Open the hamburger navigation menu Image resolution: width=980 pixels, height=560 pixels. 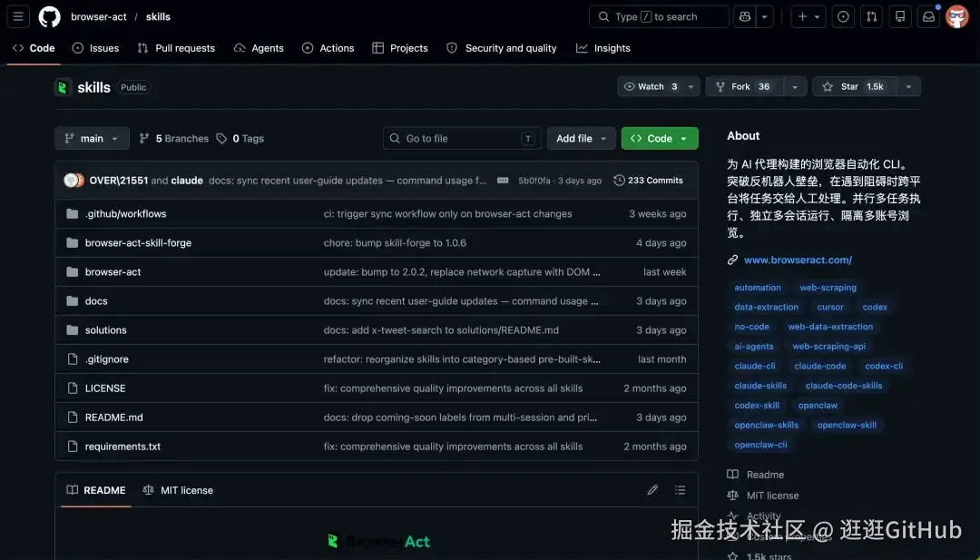[18, 17]
